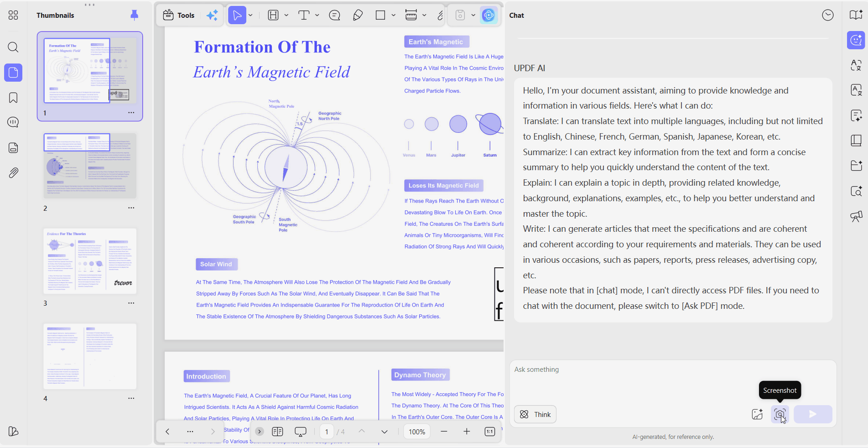868x448 pixels.
Task: Open the translate icon in right sidebar
Action: tap(856, 65)
